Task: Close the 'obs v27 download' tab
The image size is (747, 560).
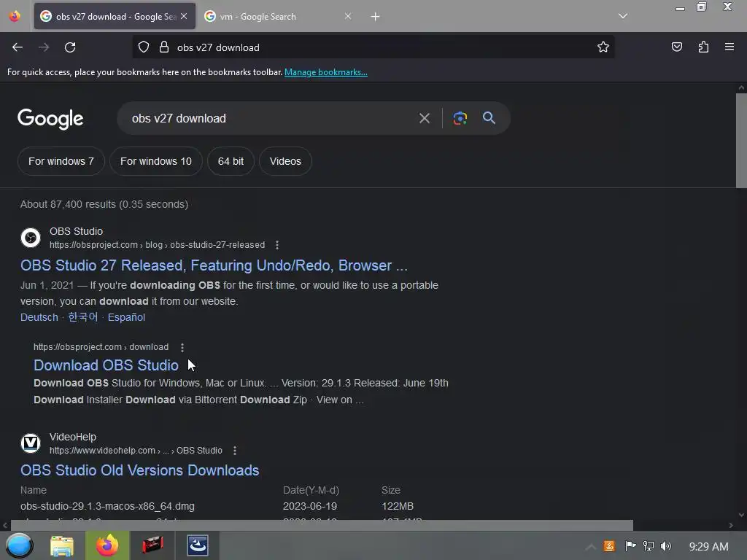Action: 184,16
